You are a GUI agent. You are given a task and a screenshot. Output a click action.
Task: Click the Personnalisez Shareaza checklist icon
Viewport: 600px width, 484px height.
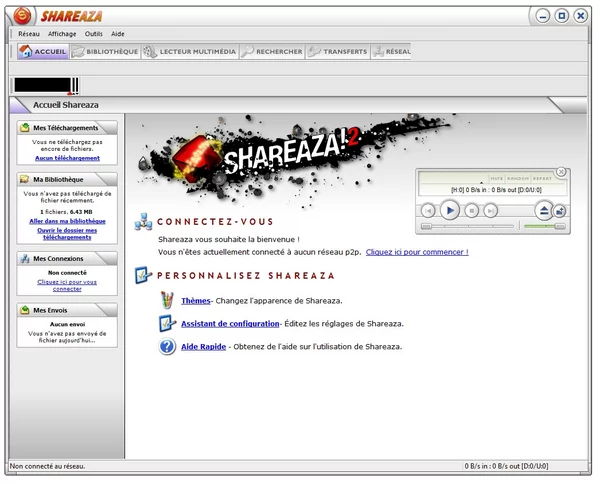coord(143,275)
